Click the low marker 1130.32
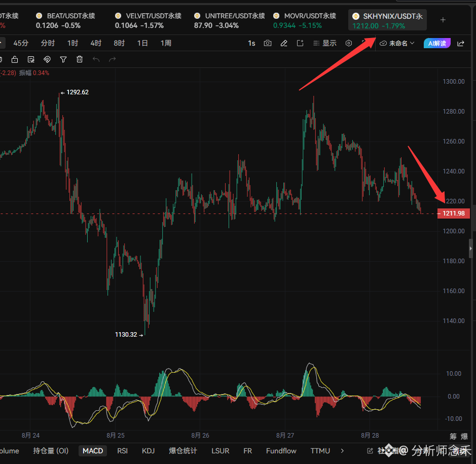This screenshot has height=464, width=476. (126, 335)
